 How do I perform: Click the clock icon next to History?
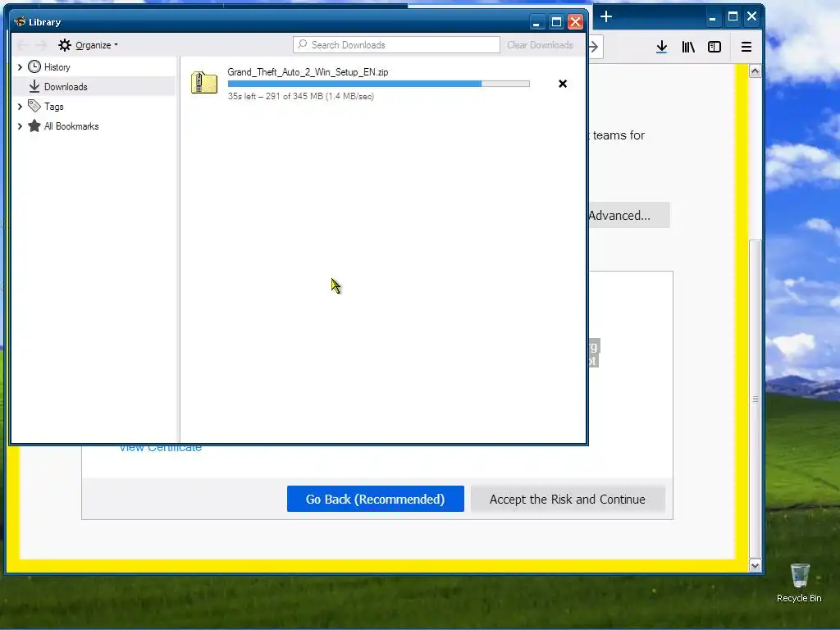(34, 66)
